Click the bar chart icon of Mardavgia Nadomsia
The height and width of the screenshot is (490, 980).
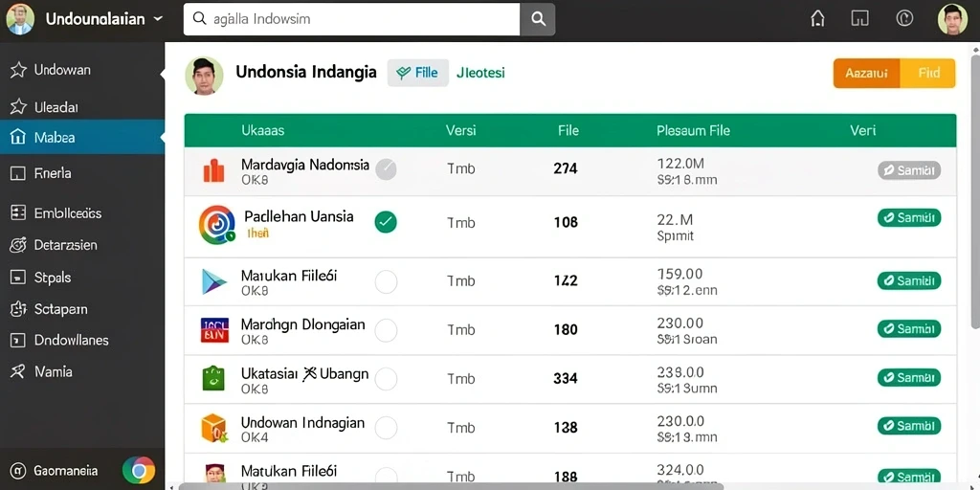pos(213,170)
